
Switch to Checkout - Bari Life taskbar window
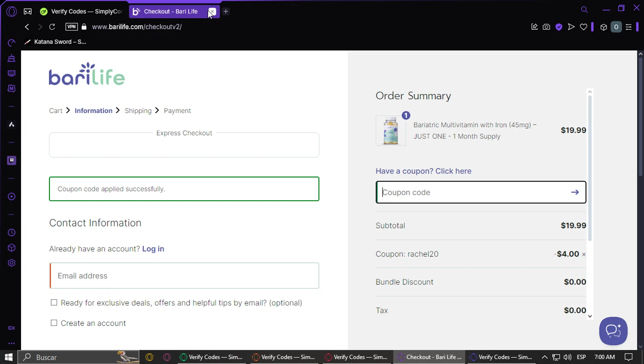pyautogui.click(x=429, y=357)
